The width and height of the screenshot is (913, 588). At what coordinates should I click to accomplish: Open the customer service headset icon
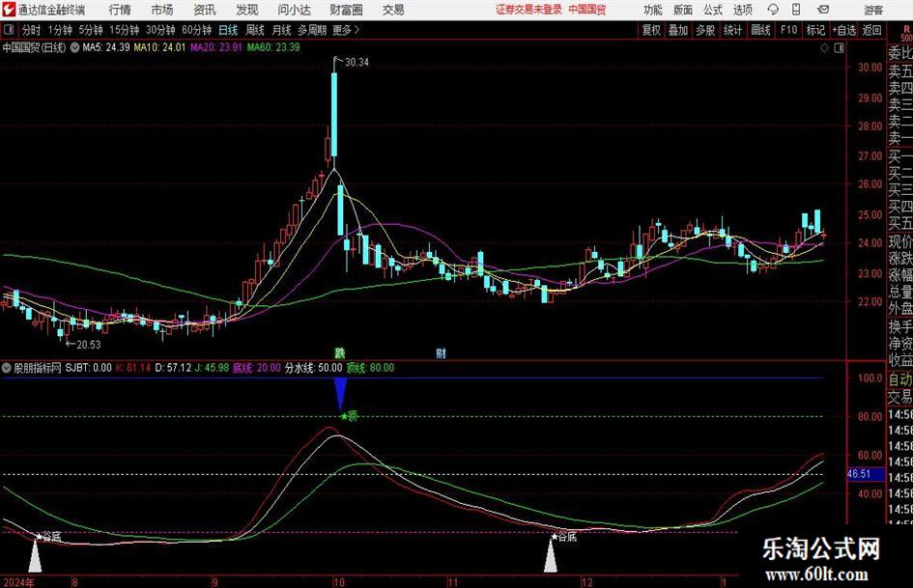tap(773, 10)
